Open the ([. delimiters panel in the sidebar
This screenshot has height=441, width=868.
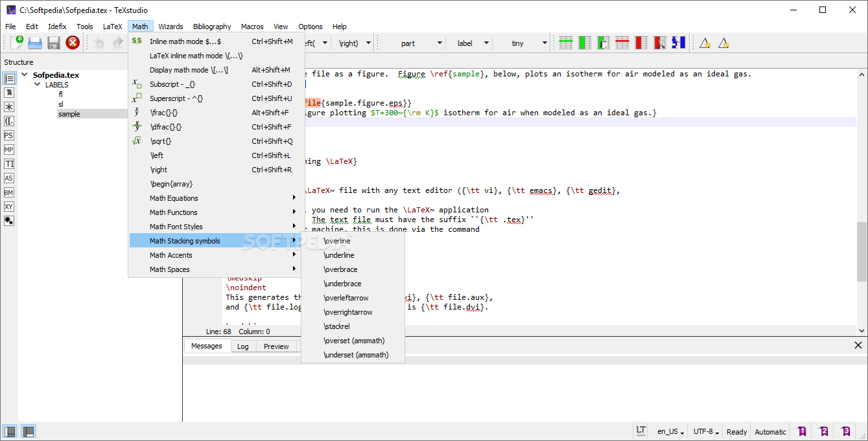tap(9, 121)
